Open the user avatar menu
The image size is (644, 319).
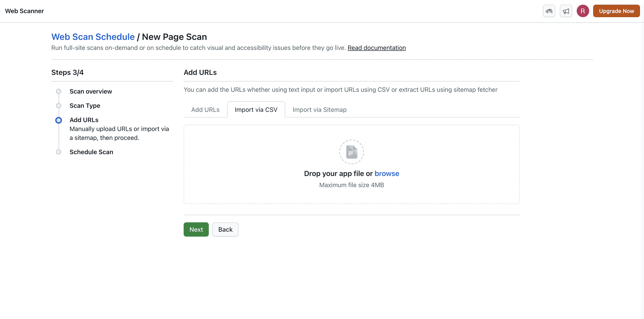coord(583,11)
